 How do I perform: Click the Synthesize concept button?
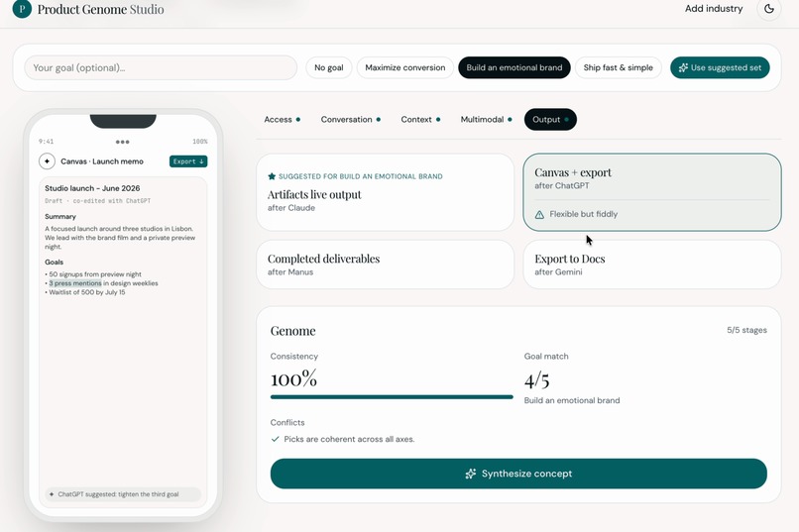point(518,474)
